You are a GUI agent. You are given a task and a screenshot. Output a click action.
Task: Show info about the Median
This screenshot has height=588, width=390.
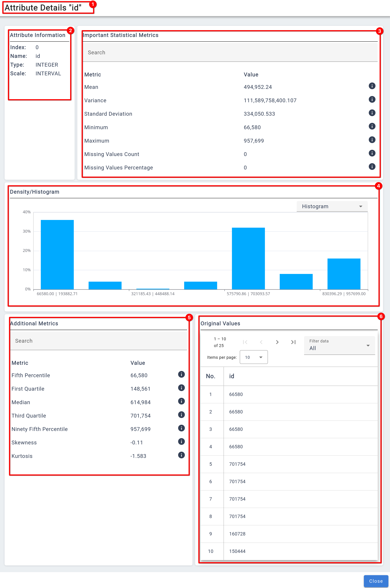click(x=181, y=401)
